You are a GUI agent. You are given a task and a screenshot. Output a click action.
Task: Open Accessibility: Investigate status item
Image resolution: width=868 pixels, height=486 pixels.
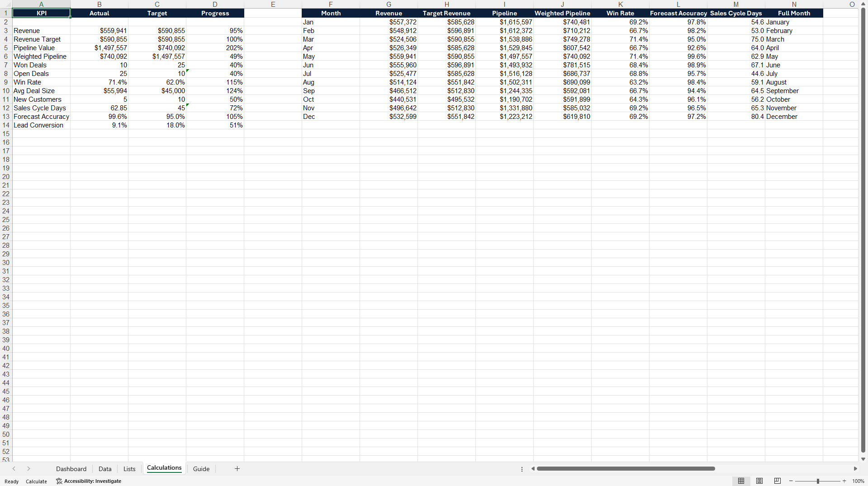pos(89,481)
